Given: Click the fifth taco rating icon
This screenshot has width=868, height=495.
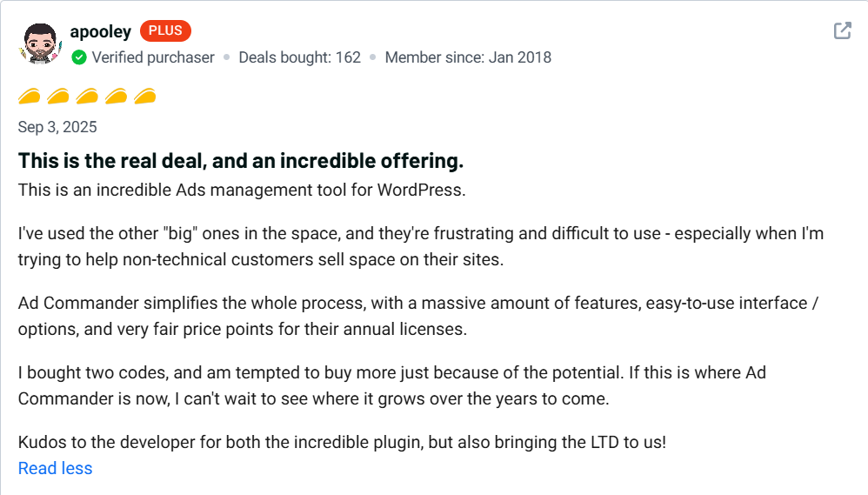Looking at the screenshot, I should 144,96.
